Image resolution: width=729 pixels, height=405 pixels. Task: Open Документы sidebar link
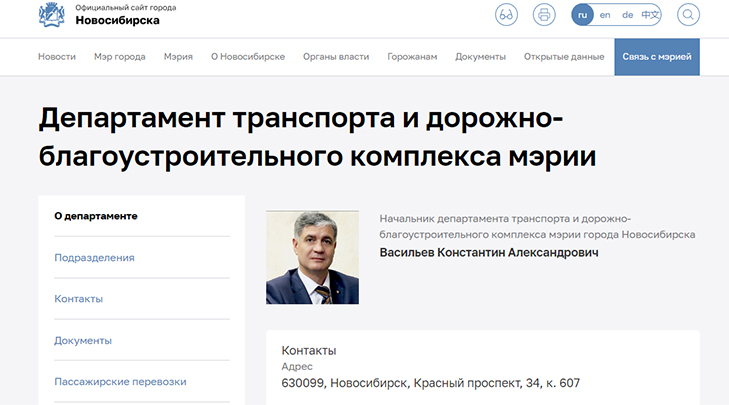(x=83, y=341)
